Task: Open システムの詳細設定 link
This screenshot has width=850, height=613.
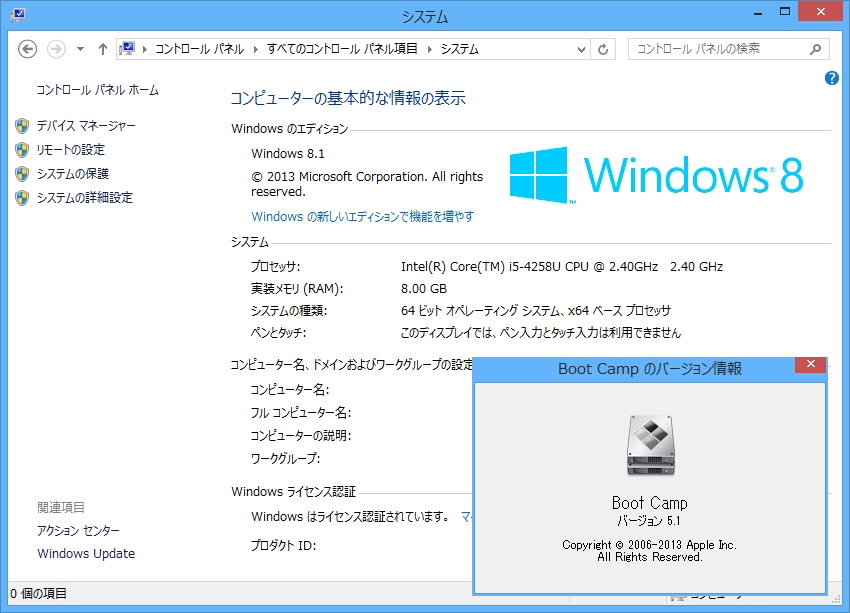Action: click(85, 197)
